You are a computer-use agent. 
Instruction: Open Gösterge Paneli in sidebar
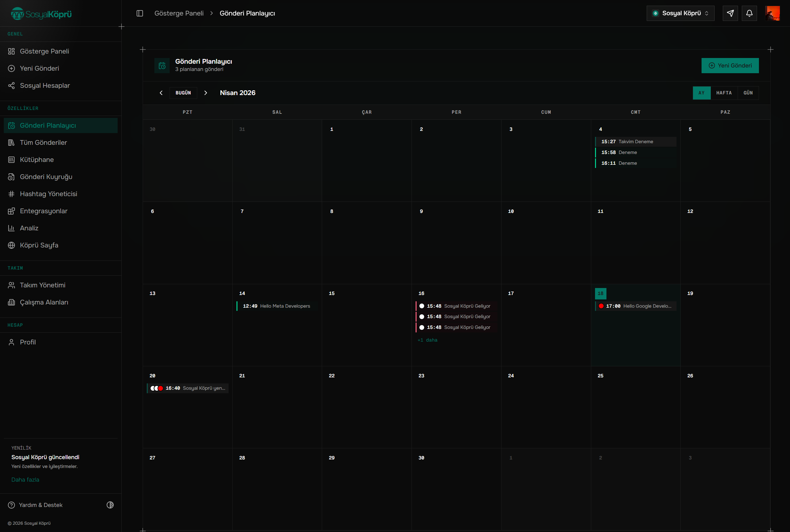tap(61, 51)
